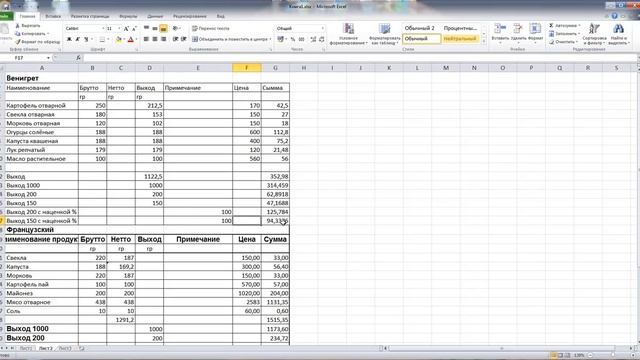
Task: Toggle underline formatting (Ч)
Action: (x=86, y=39)
